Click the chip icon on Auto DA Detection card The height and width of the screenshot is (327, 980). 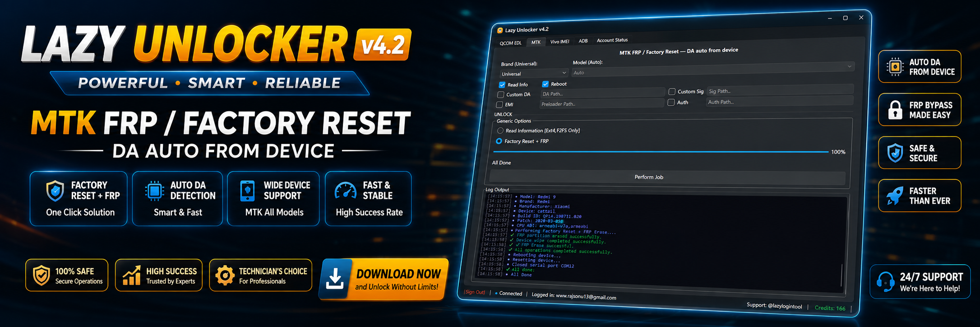point(155,191)
